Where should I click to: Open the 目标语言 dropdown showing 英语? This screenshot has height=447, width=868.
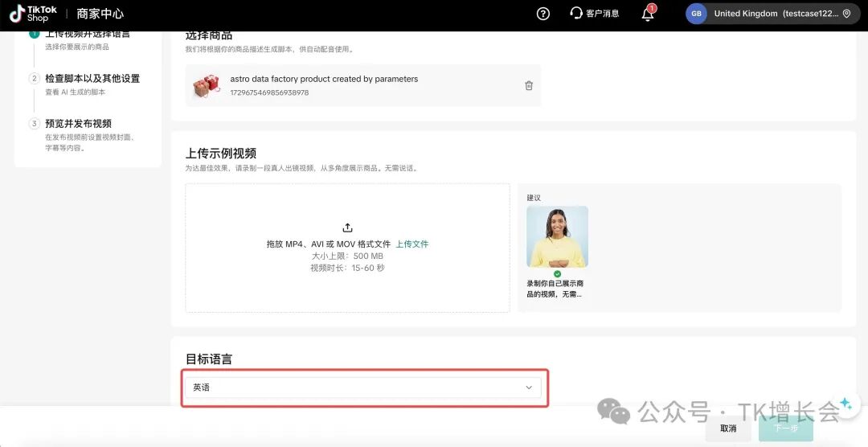362,388
